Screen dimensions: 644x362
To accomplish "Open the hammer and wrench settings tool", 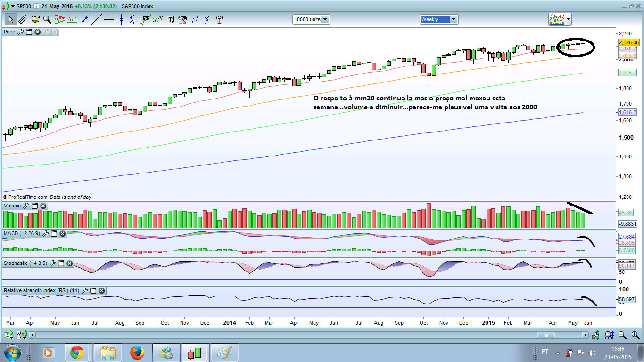I will click(182, 19).
